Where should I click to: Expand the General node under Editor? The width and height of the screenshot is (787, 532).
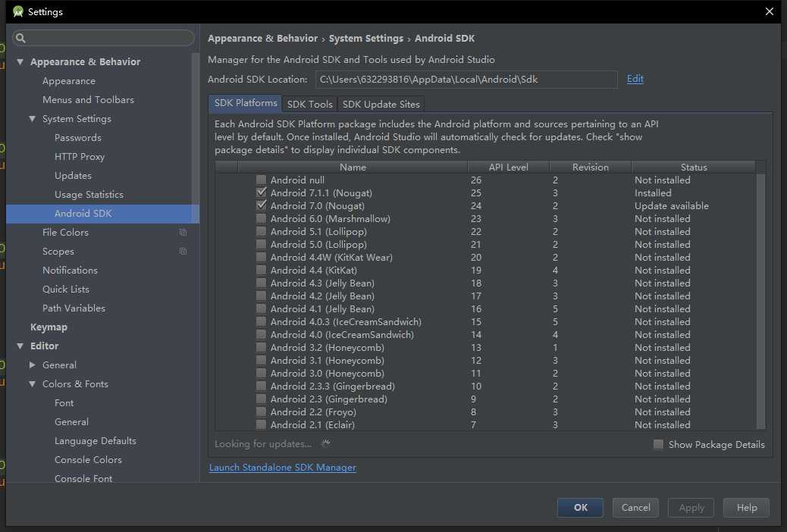click(33, 365)
